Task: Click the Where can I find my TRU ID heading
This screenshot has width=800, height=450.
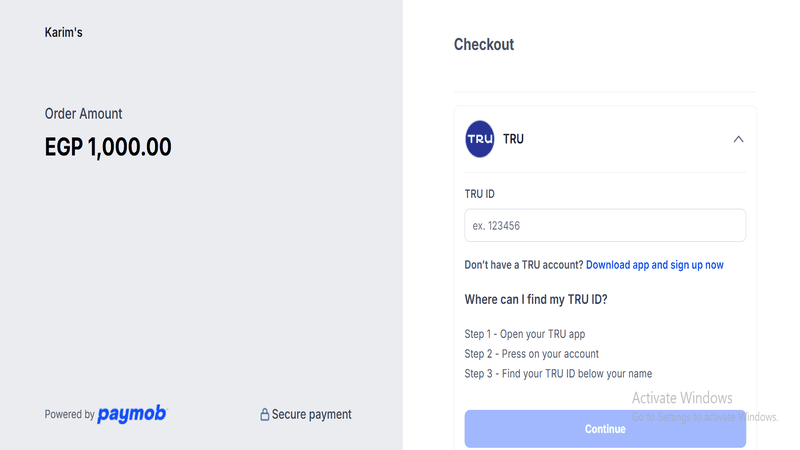Action: pyautogui.click(x=536, y=300)
